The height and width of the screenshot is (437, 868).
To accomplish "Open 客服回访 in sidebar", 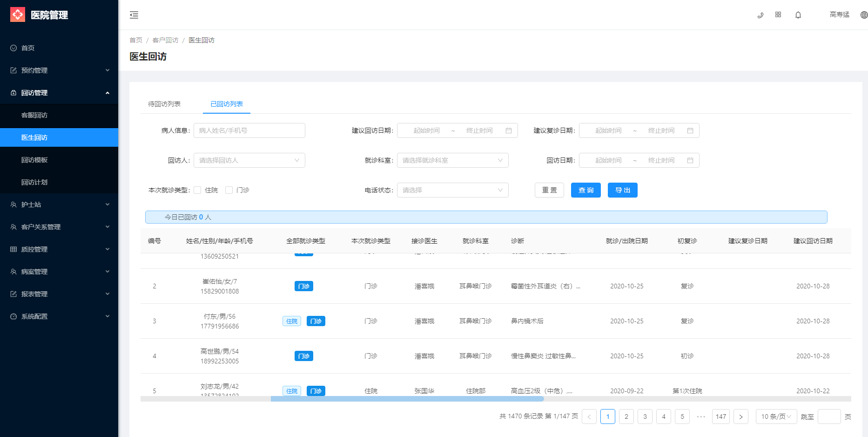I will (x=59, y=115).
